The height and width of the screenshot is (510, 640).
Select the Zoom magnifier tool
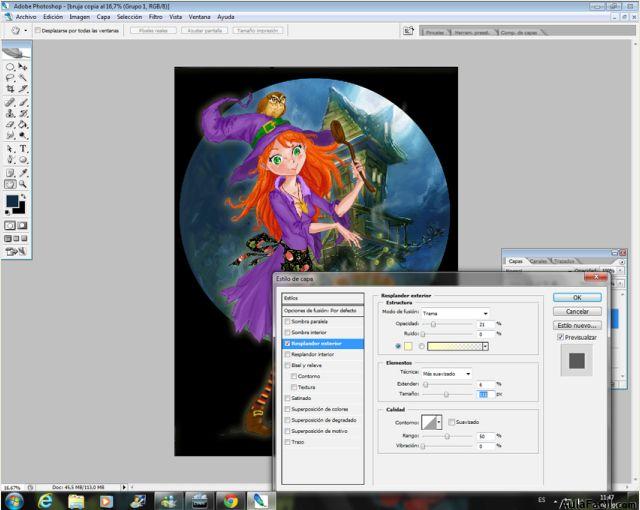point(23,184)
